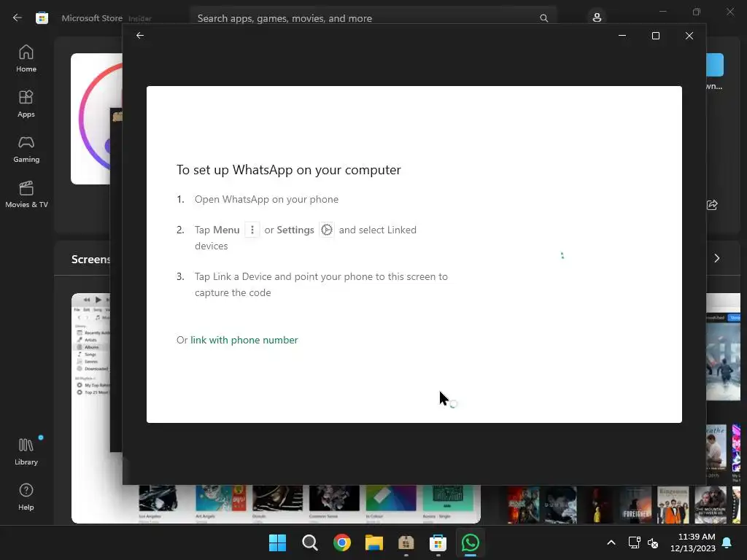Click the Microsoft Store logo icon

42,18
